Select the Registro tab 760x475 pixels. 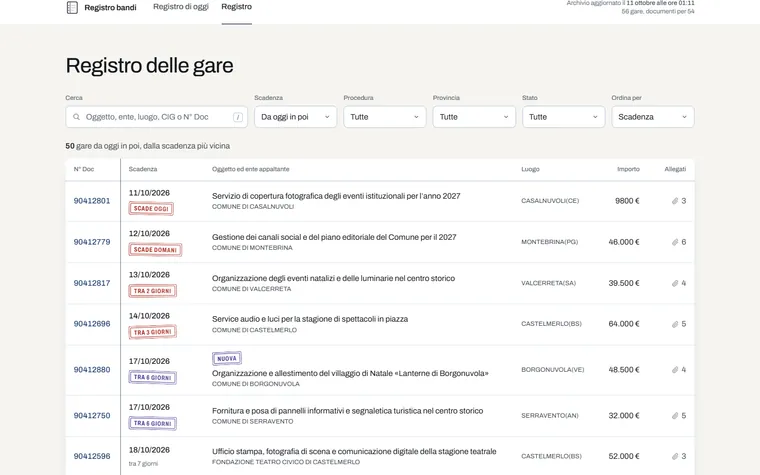(x=237, y=7)
